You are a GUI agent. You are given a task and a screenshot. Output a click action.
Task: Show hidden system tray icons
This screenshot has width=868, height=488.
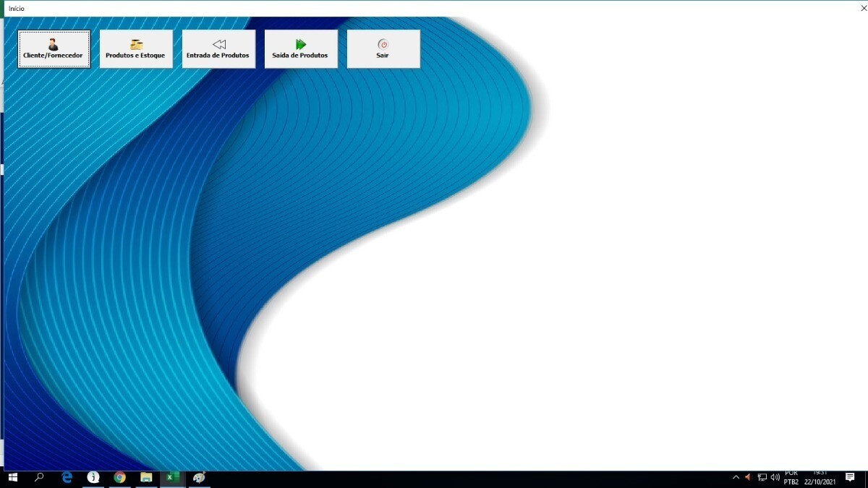[x=736, y=478]
